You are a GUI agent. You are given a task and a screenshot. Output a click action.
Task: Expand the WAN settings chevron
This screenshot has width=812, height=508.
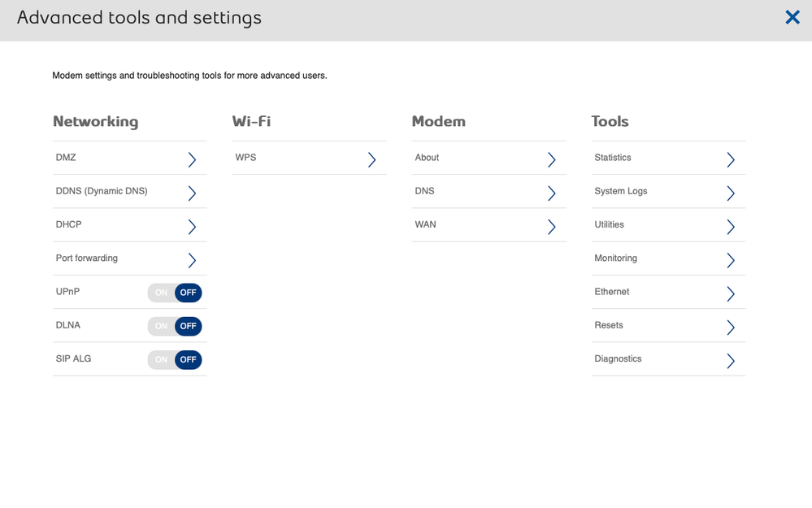click(x=551, y=226)
